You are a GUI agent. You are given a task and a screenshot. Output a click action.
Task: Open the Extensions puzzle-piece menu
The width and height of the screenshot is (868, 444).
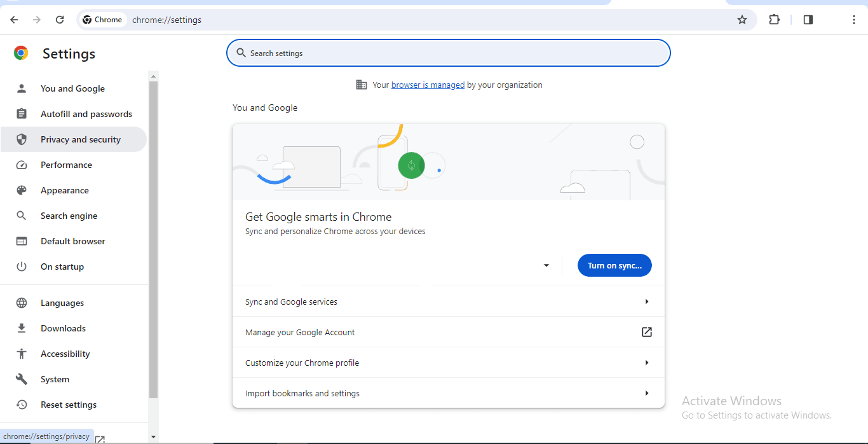[774, 20]
